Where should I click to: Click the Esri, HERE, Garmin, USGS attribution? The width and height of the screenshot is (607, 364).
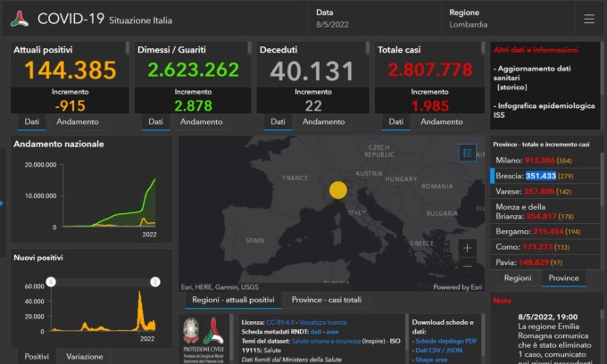click(220, 287)
